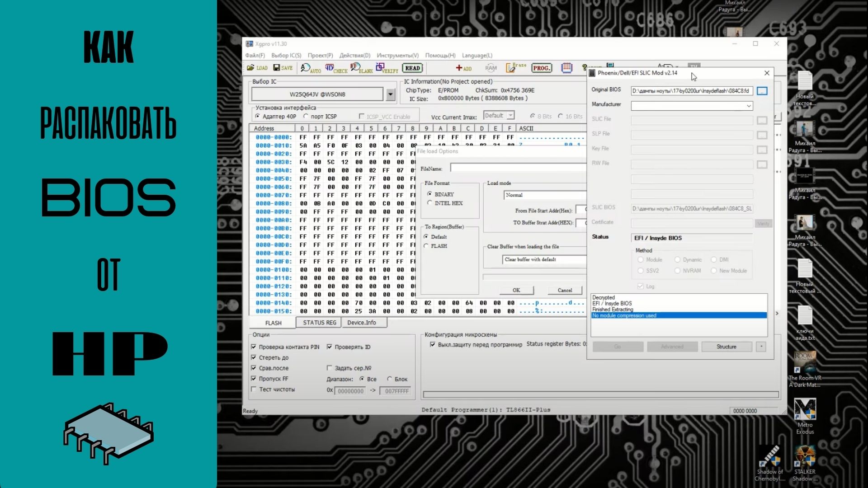
Task: Toggle the Пропуск FF checkbox
Action: pyautogui.click(x=254, y=379)
